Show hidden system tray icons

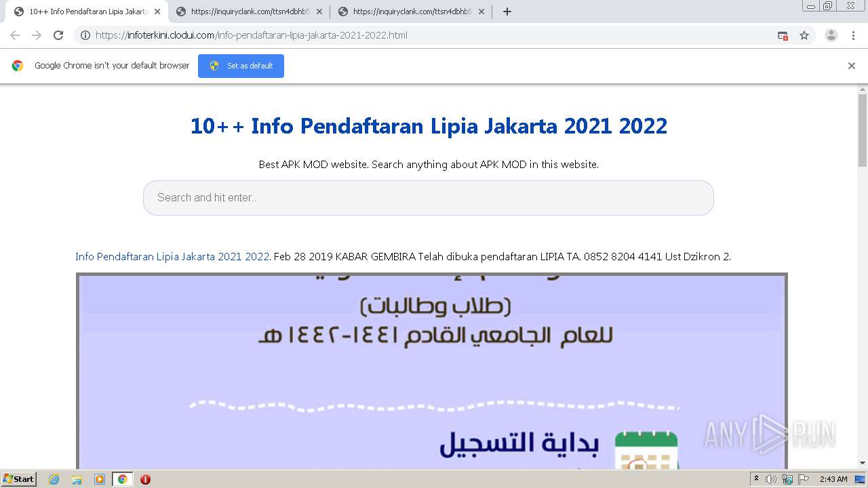click(756, 479)
